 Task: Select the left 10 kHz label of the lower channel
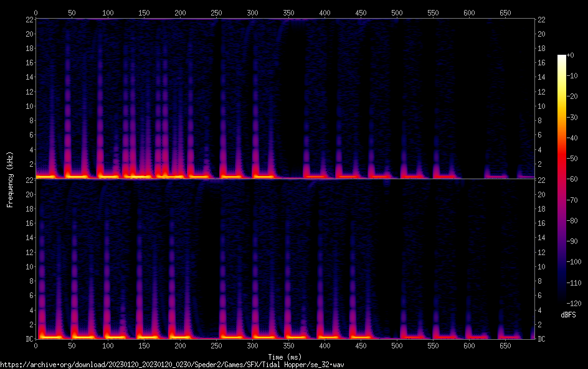pyautogui.click(x=29, y=266)
